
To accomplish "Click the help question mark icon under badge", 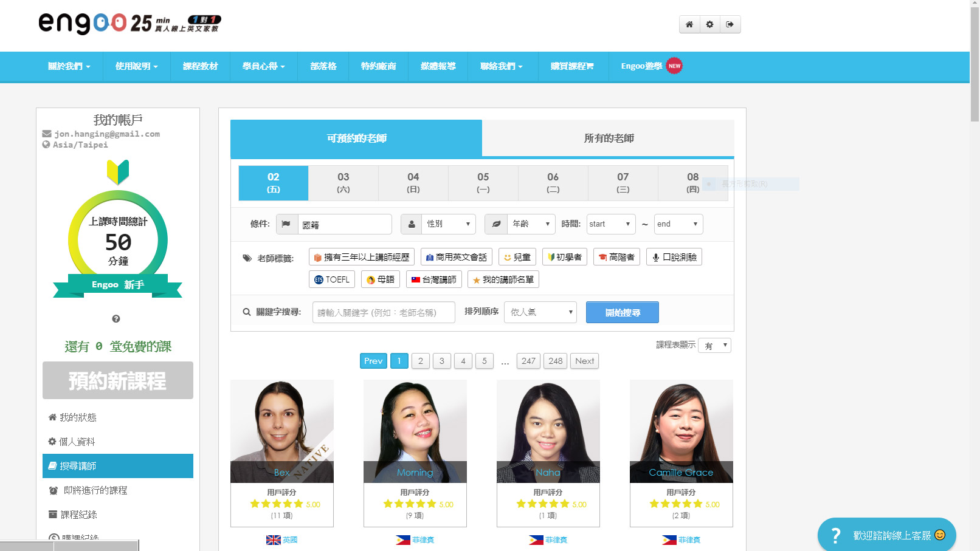I will click(x=116, y=319).
